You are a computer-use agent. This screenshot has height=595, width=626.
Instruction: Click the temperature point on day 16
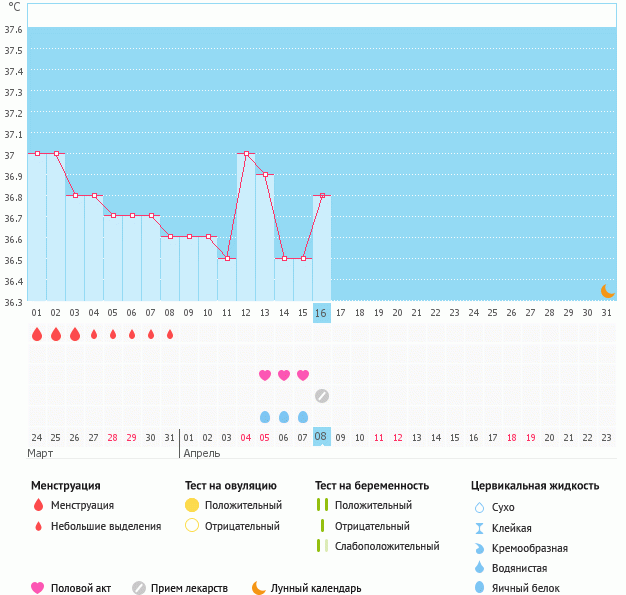[322, 196]
